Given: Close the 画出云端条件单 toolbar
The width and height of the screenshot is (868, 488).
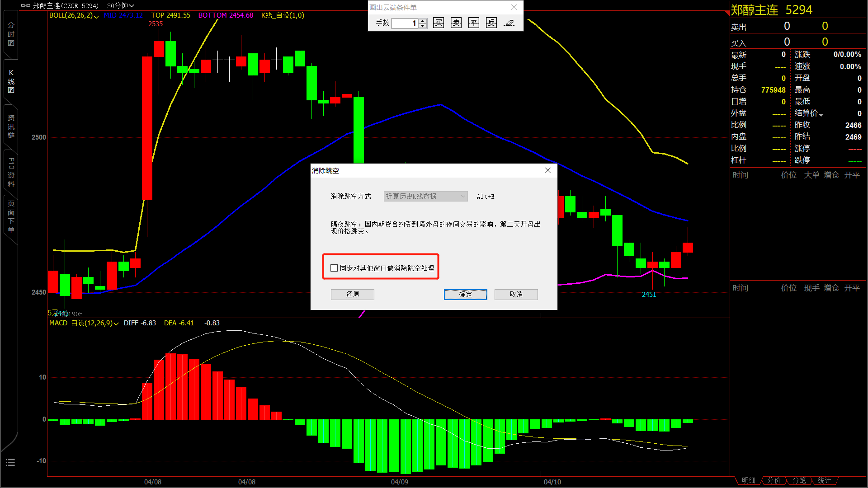Looking at the screenshot, I should (x=514, y=7).
